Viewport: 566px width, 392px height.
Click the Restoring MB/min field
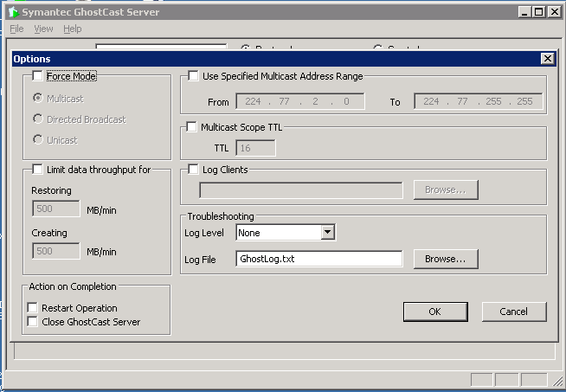coord(56,209)
